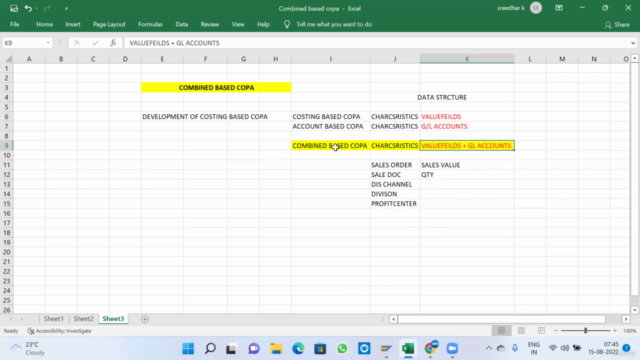Switch to Page Break Preview icon
Image resolution: width=640 pixels, height=360 pixels.
coord(541,331)
